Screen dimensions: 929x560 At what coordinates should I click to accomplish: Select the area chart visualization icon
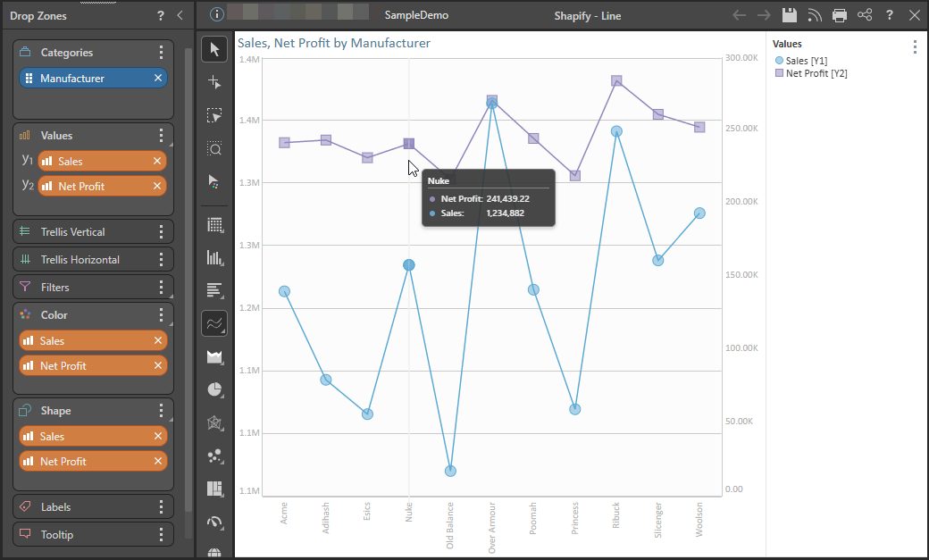(214, 356)
